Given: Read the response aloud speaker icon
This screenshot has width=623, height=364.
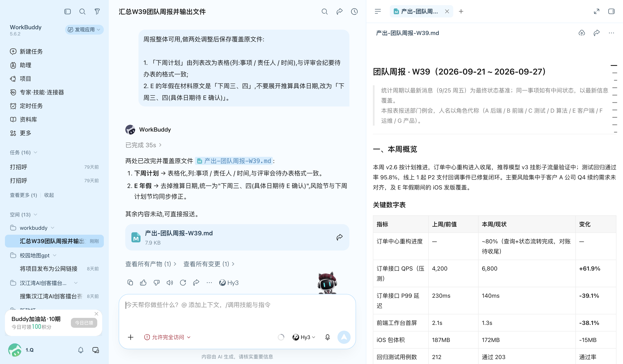Looking at the screenshot, I should (170, 282).
